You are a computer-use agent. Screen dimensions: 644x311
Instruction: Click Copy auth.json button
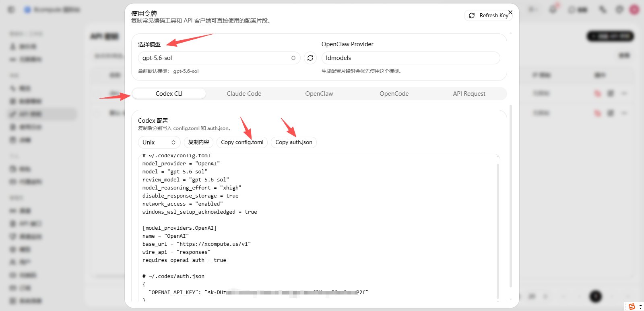(x=294, y=142)
